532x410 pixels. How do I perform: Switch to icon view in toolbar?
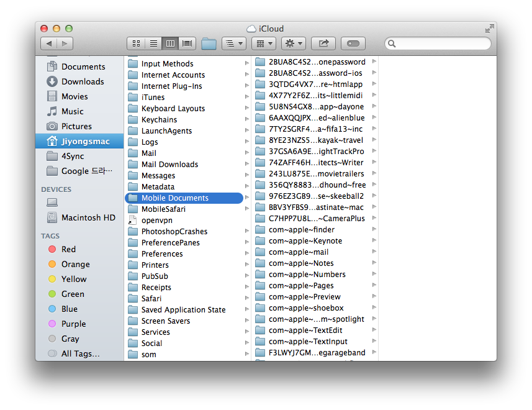[x=136, y=43]
